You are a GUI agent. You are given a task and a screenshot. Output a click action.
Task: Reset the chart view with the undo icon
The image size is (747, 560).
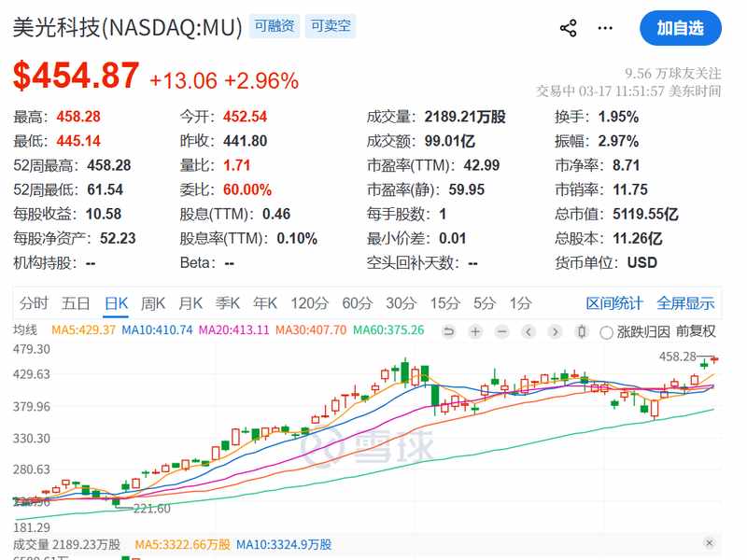449,331
